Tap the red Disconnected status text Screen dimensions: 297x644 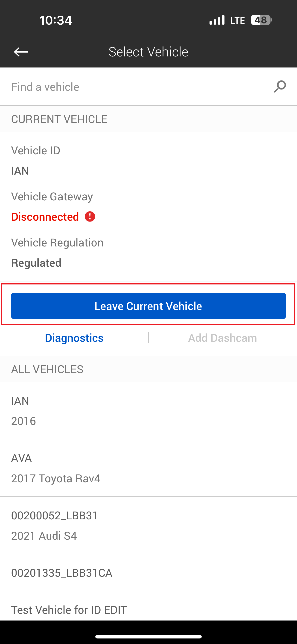click(x=45, y=217)
